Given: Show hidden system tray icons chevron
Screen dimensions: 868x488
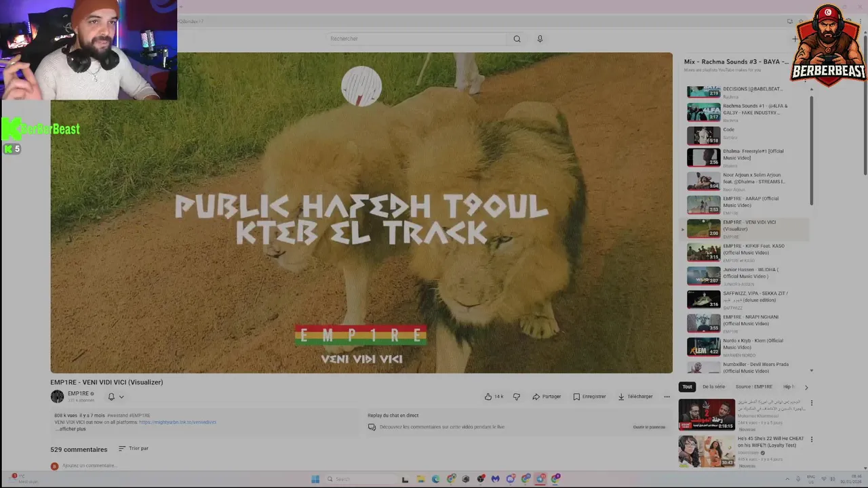Looking at the screenshot, I should pyautogui.click(x=788, y=479).
